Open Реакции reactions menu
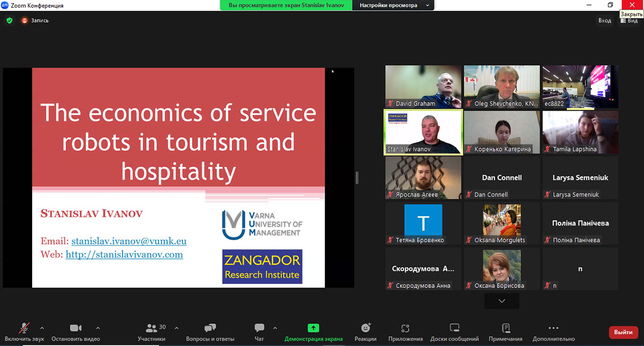Image resolution: width=644 pixels, height=346 pixels. [x=365, y=332]
